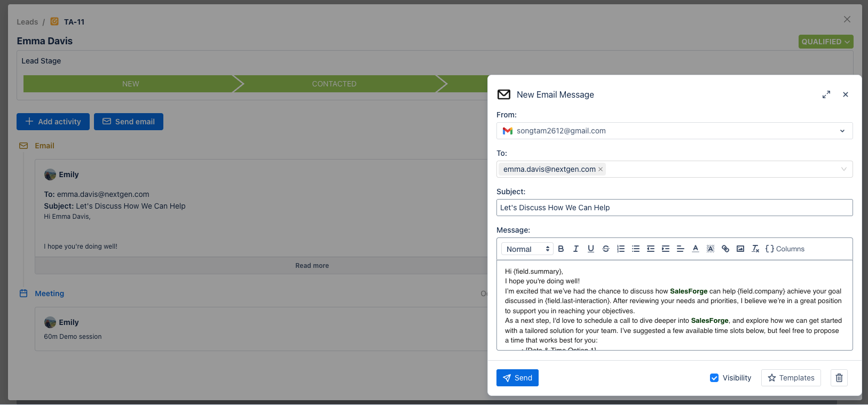This screenshot has width=868, height=405.
Task: Remove emma.davis@nextgen.com recipient tag
Action: coord(601,169)
